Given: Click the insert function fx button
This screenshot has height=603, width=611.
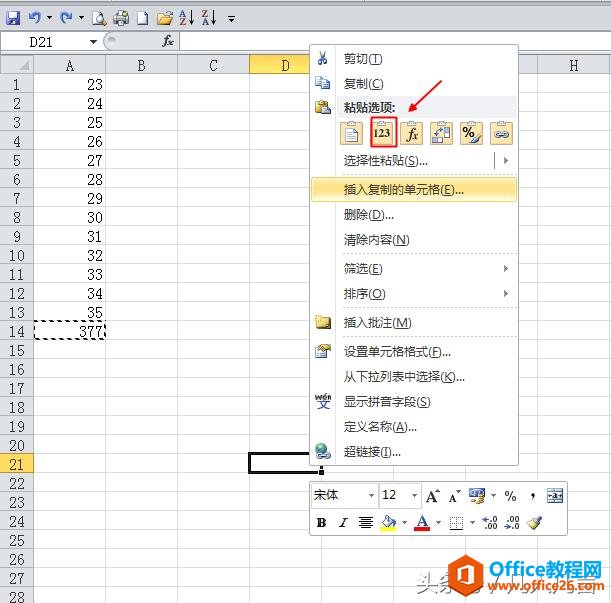Looking at the screenshot, I should click(168, 41).
